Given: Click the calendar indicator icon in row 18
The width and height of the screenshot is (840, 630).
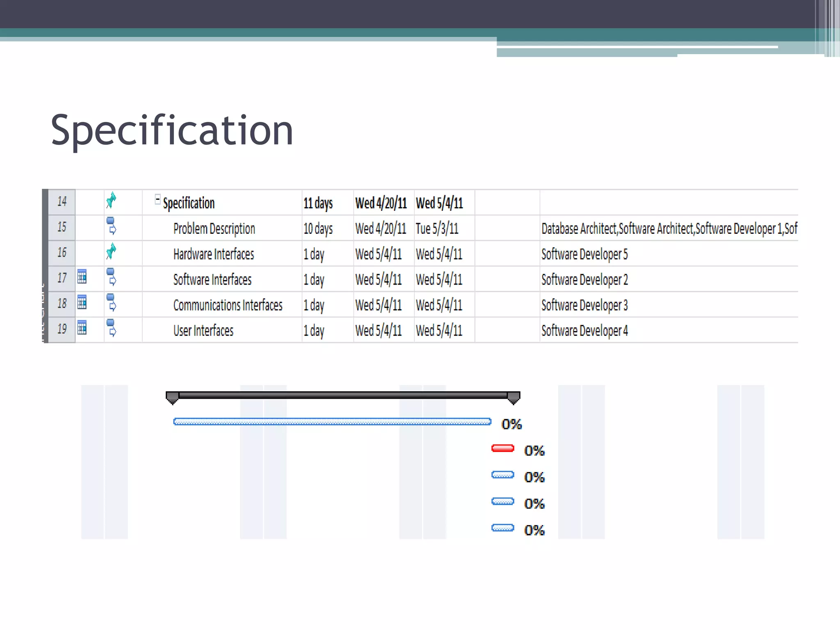Looking at the screenshot, I should click(x=82, y=302).
